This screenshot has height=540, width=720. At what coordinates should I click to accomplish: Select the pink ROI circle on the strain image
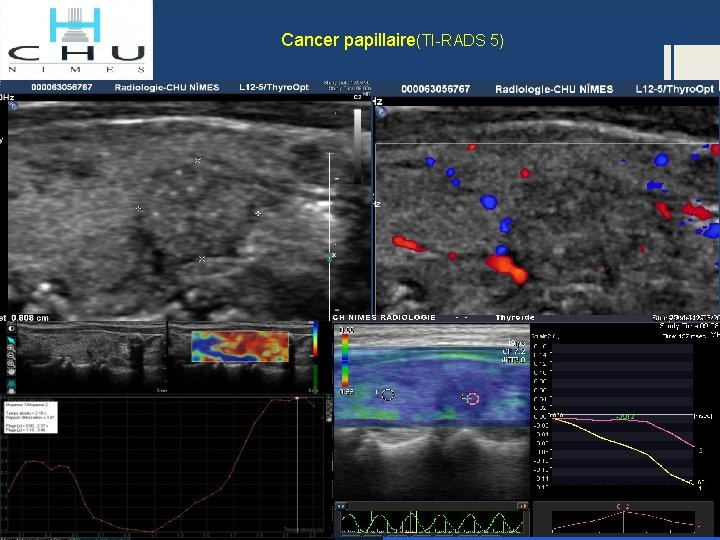(472, 399)
